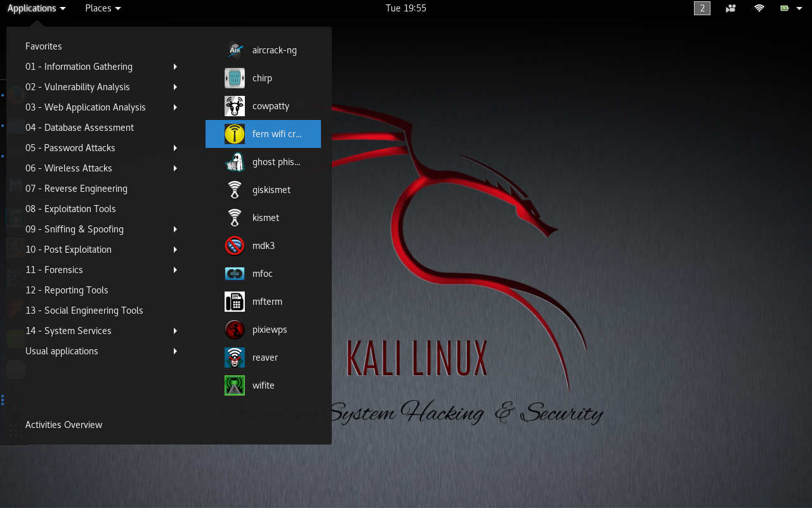812x508 pixels.
Task: Toggle the Applications menu in top bar
Action: point(36,8)
